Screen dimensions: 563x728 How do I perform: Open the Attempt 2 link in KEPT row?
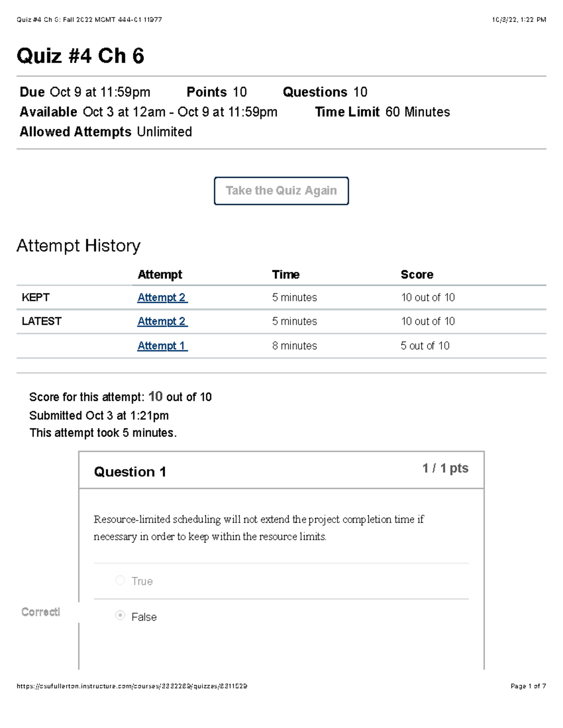(x=162, y=298)
